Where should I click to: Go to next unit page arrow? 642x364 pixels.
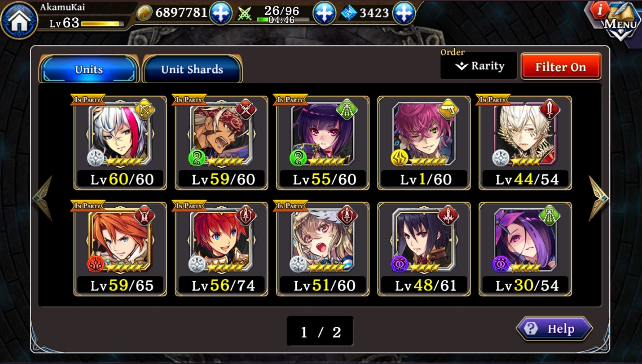599,198
